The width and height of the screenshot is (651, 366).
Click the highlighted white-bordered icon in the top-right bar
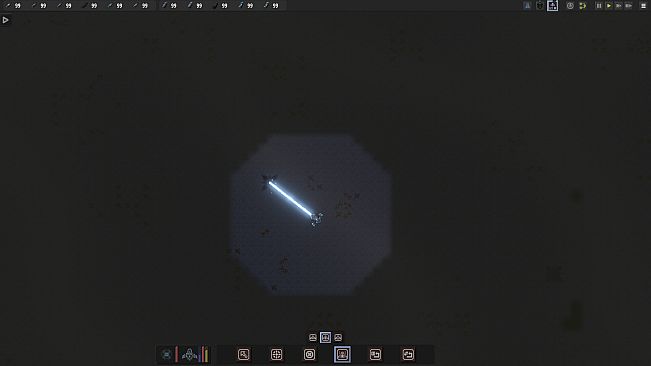(x=553, y=6)
